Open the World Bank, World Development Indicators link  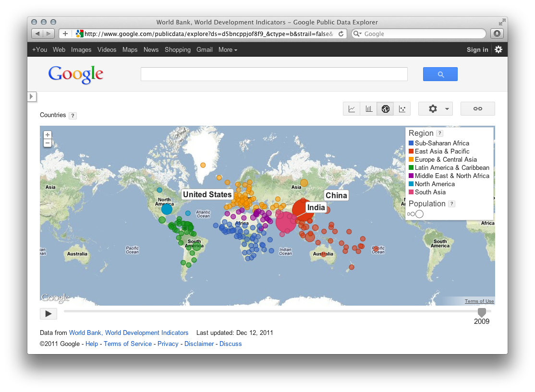pos(129,333)
